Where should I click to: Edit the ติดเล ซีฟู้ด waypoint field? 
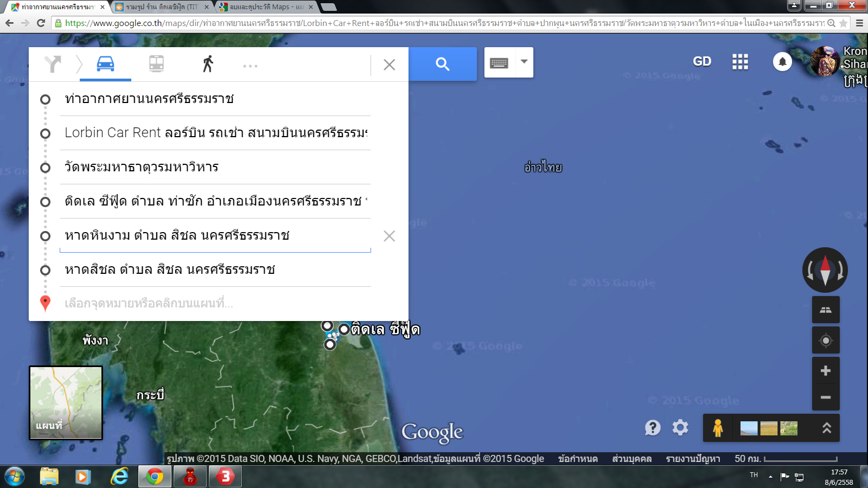tap(215, 201)
